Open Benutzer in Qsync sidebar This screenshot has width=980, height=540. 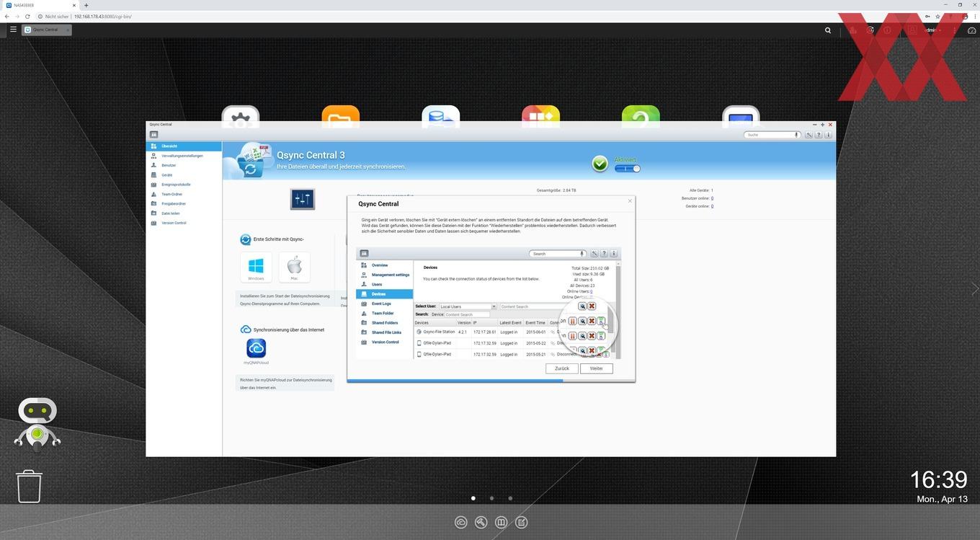pyautogui.click(x=184, y=165)
